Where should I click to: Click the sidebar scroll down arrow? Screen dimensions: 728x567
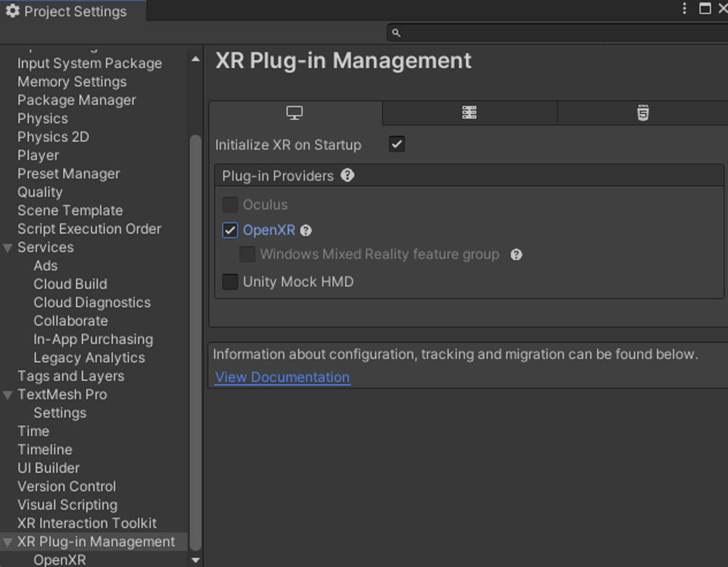tap(195, 560)
